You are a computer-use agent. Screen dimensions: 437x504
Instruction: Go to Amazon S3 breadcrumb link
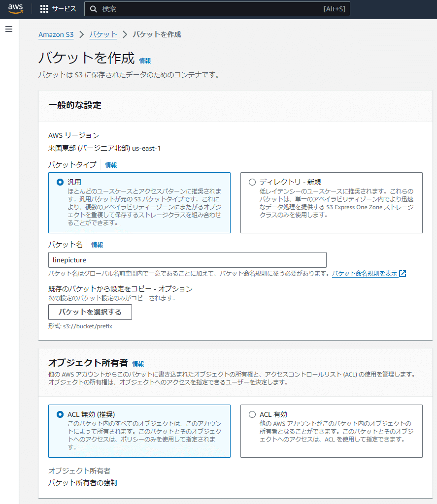[56, 34]
